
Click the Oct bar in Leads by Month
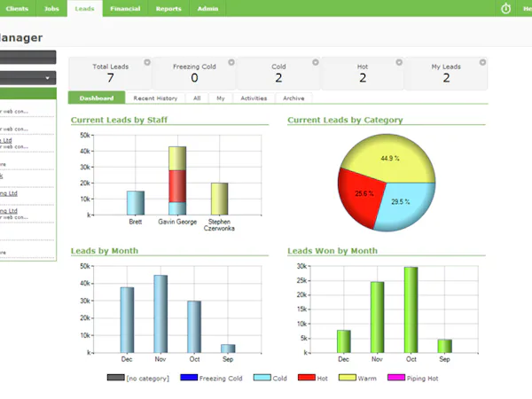coord(194,326)
